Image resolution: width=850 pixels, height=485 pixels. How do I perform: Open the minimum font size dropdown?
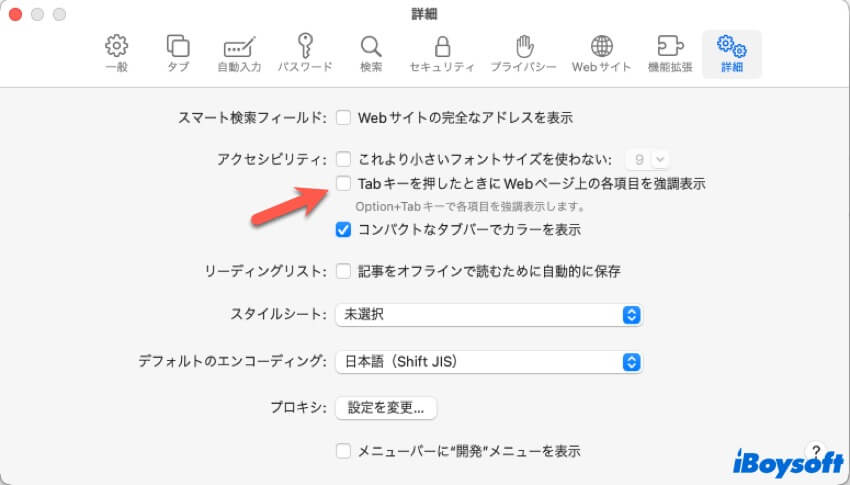coord(647,159)
